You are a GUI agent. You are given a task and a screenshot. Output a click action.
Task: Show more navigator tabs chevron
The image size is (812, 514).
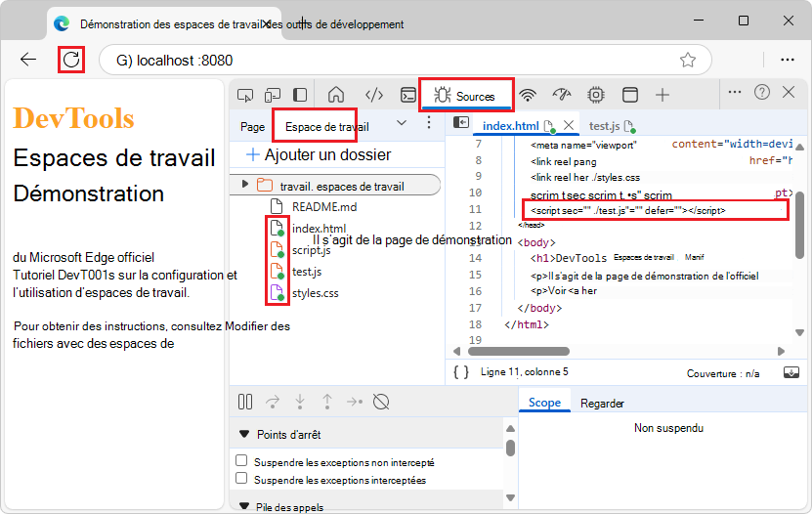[x=402, y=123]
